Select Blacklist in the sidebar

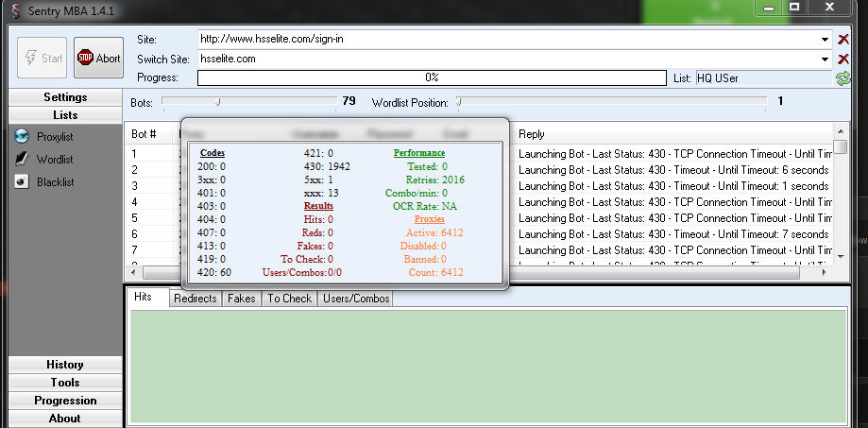pyautogui.click(x=56, y=182)
